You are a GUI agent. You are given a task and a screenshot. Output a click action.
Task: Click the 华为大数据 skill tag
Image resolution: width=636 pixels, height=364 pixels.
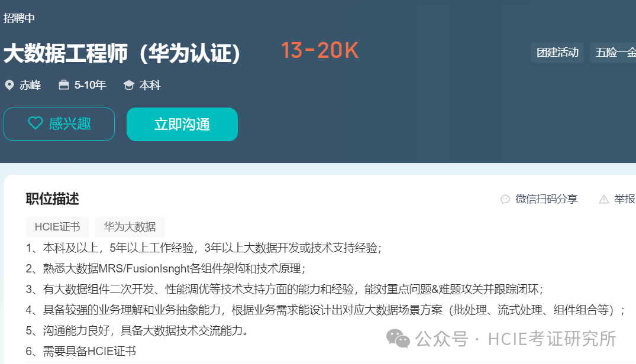[x=130, y=227]
